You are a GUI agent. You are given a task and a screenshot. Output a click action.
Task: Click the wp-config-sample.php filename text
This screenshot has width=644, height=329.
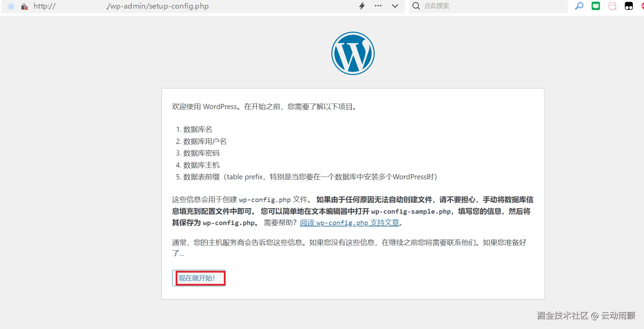(x=411, y=211)
